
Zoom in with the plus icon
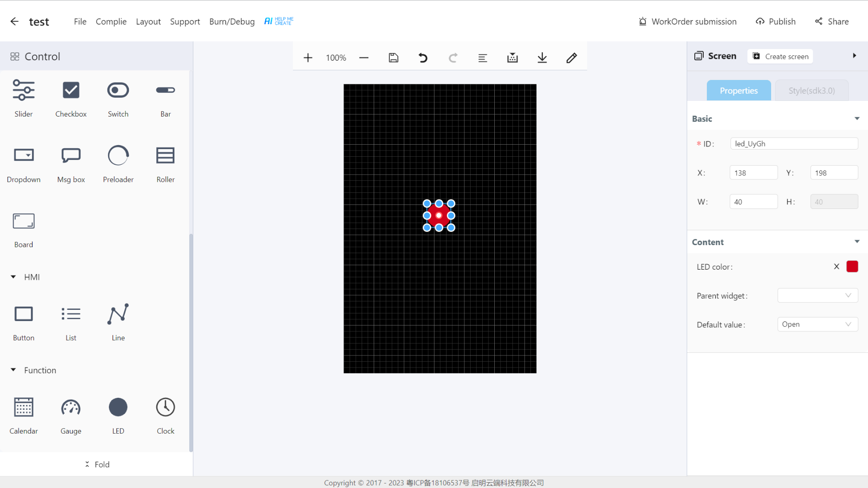click(308, 58)
